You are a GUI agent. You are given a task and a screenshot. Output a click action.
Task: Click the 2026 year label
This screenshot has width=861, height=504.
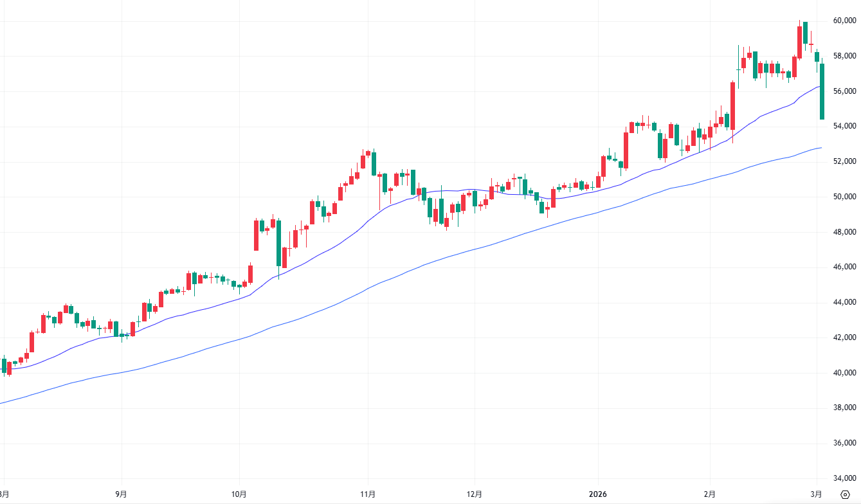tap(599, 494)
